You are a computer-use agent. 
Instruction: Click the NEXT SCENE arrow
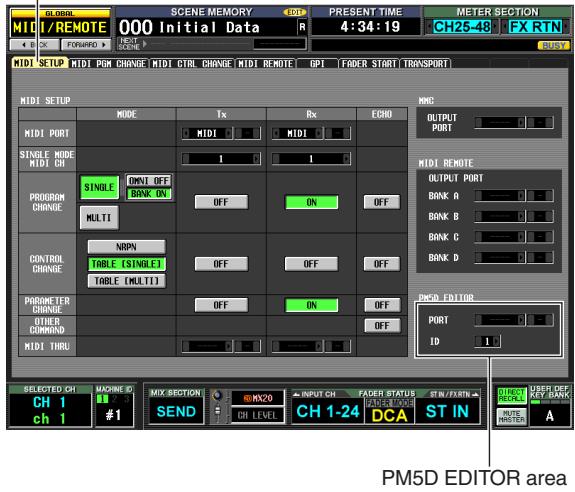145,44
